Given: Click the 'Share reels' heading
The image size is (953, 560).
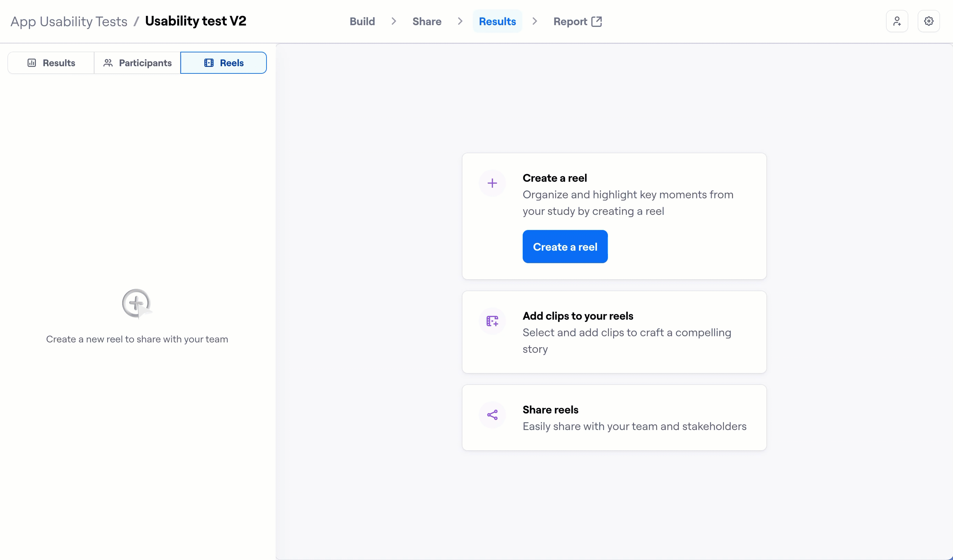Looking at the screenshot, I should (x=550, y=410).
